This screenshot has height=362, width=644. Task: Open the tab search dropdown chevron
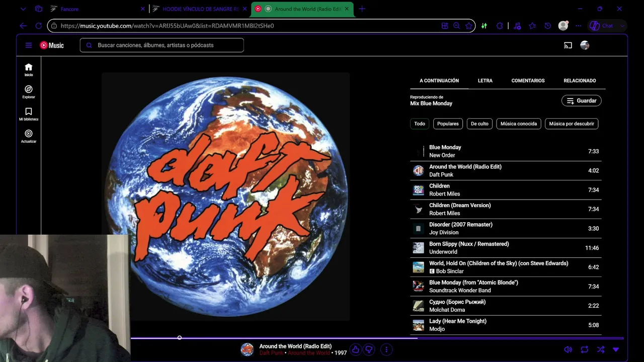click(23, 9)
